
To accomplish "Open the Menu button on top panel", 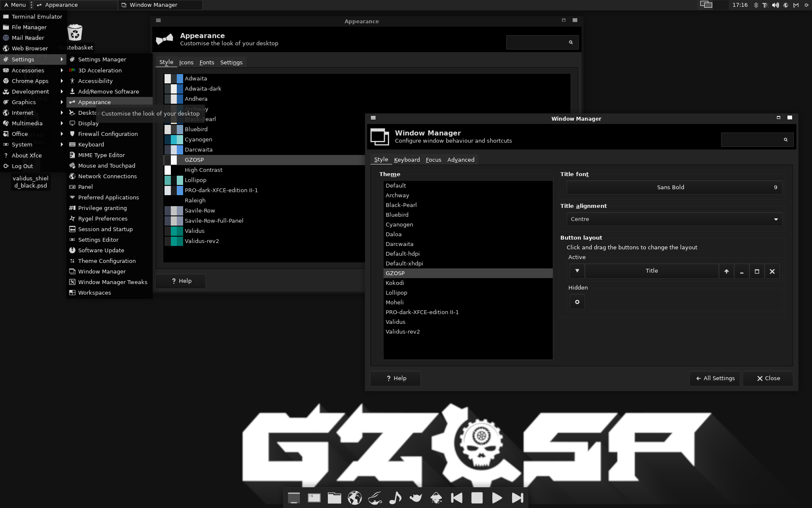I will click(14, 5).
